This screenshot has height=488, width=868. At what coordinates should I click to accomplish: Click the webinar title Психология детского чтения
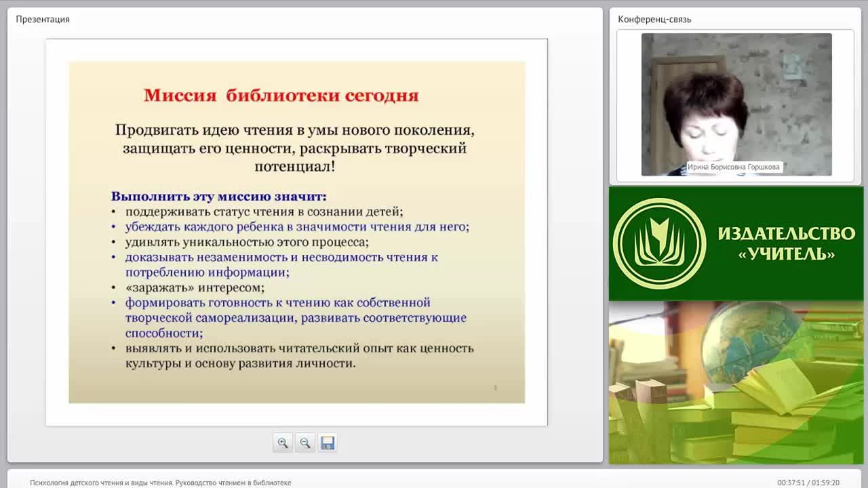160,483
